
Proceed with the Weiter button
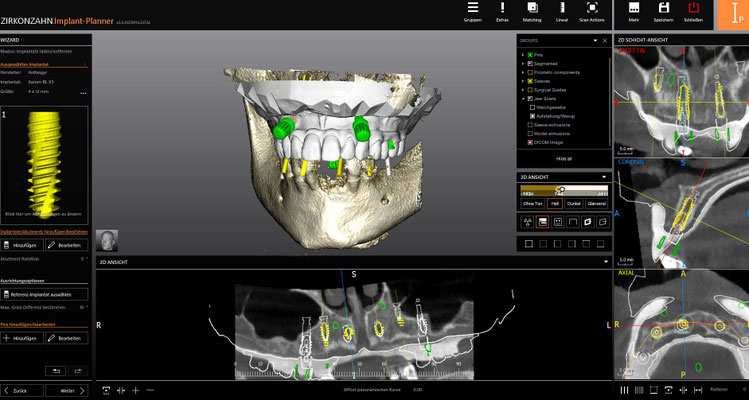(66, 390)
